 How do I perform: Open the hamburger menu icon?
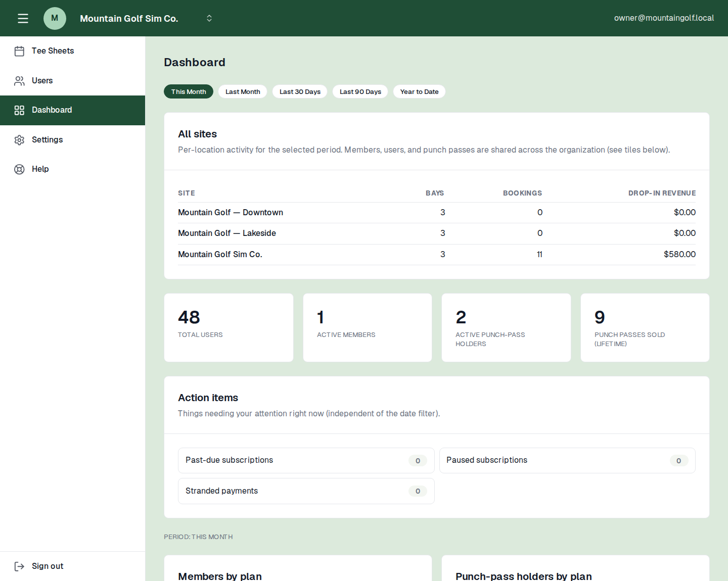(23, 18)
